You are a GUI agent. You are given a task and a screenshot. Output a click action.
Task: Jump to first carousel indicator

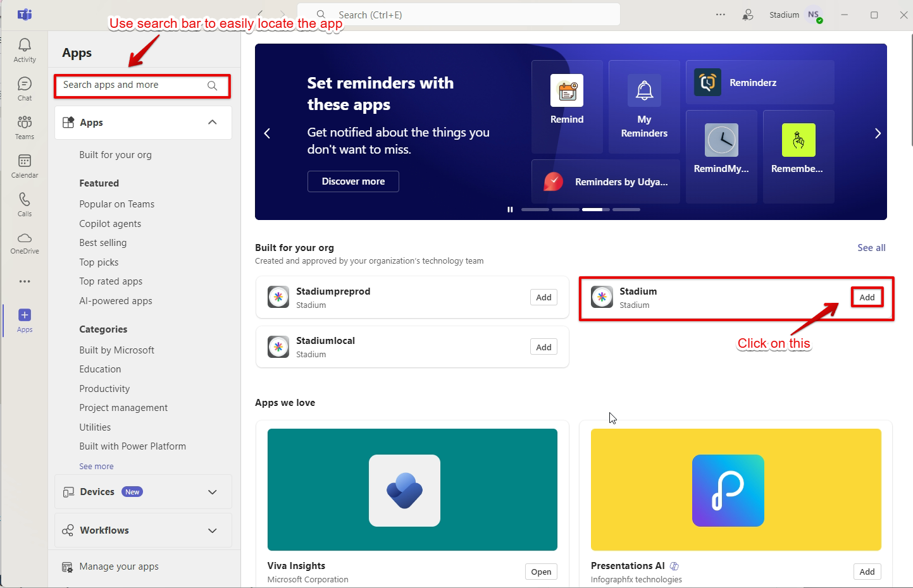[535, 209]
